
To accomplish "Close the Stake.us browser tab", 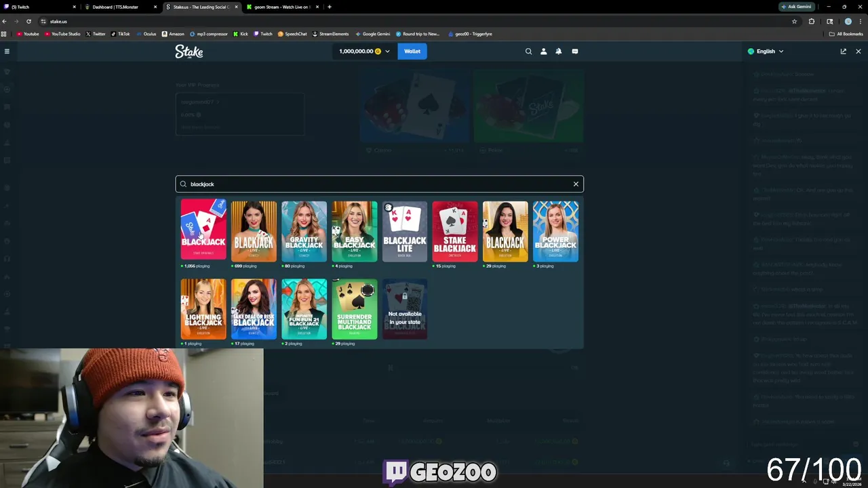I will point(236,7).
